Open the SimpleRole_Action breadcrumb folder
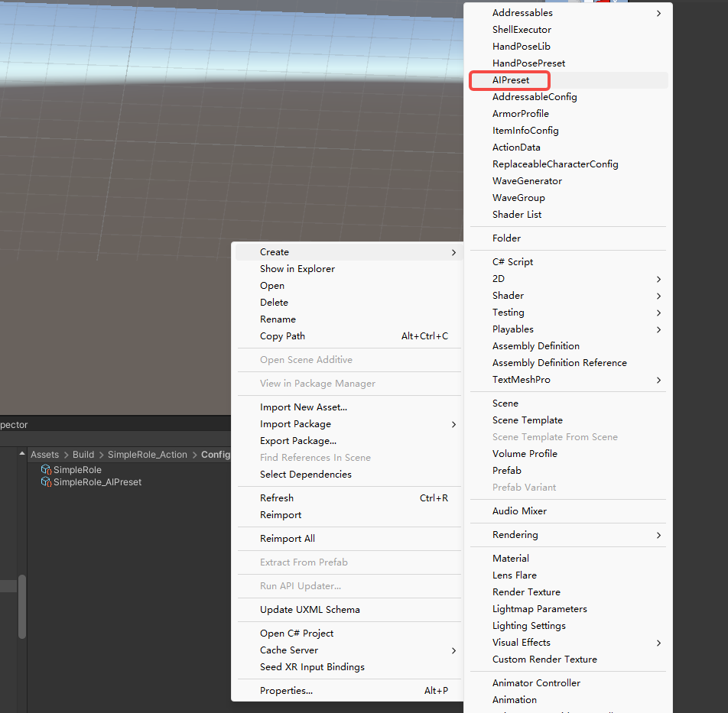 coord(147,455)
